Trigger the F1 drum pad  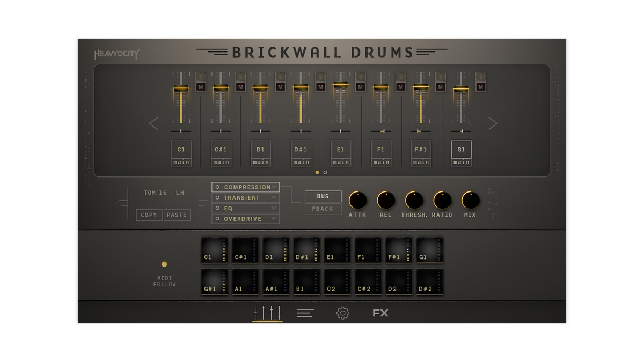point(368,250)
